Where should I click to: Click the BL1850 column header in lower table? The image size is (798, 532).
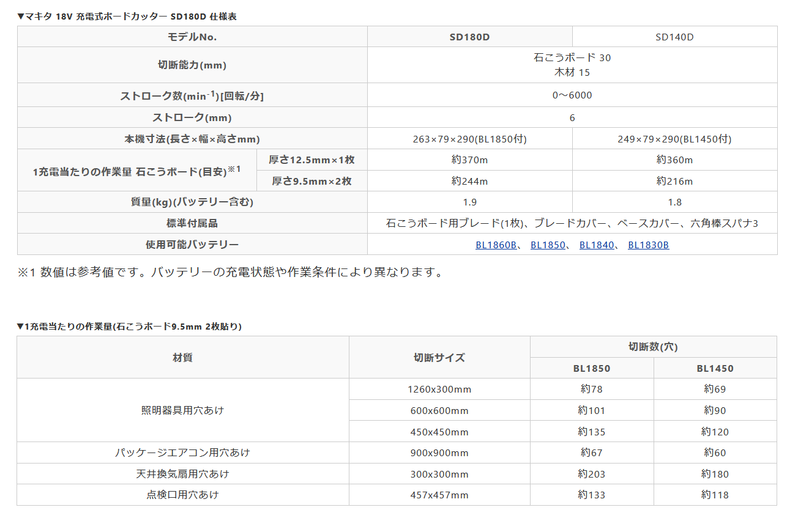[592, 368]
